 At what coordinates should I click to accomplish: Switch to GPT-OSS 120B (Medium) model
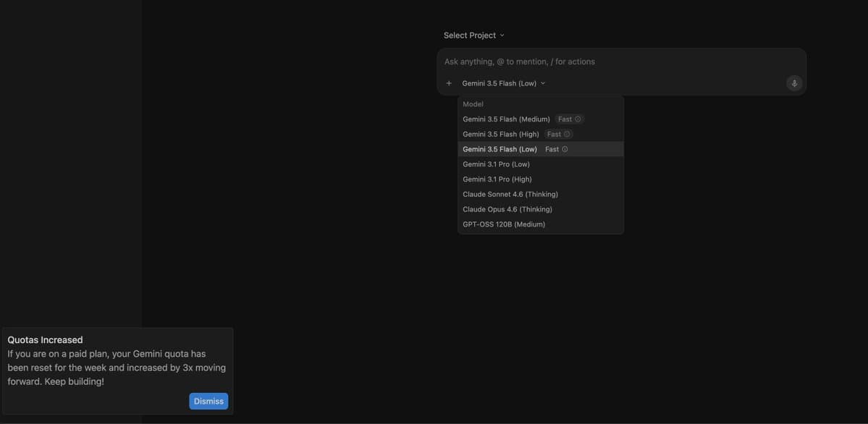[541, 224]
